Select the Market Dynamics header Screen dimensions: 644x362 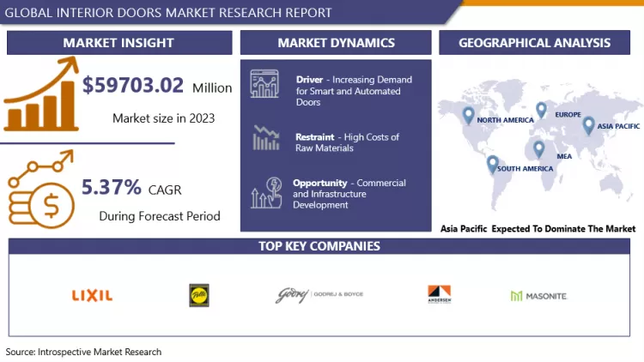point(336,43)
